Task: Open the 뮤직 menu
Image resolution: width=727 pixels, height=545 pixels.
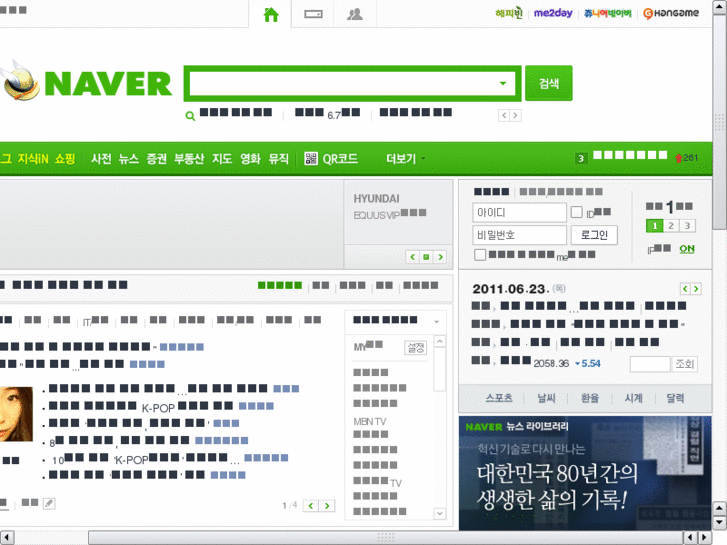Action: click(x=279, y=159)
